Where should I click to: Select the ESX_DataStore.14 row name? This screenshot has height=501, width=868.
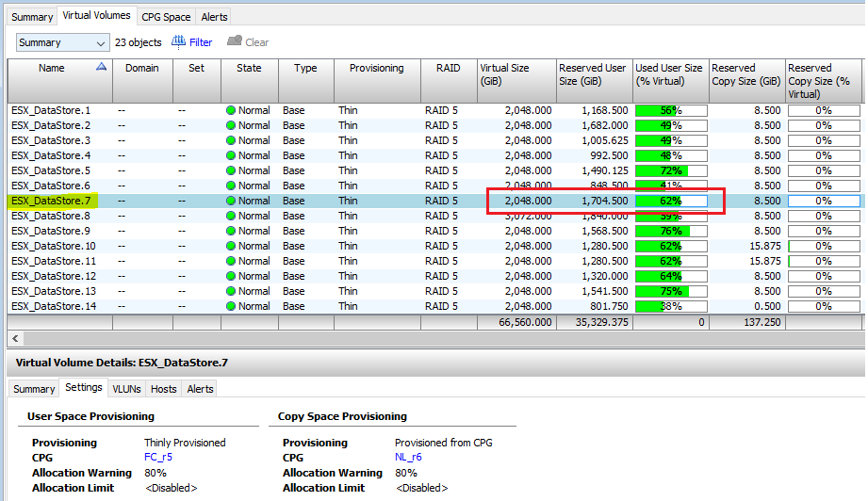click(54, 306)
